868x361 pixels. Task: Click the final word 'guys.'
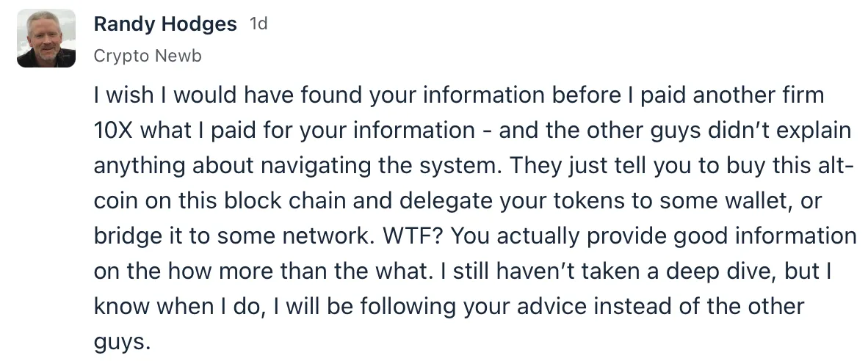[x=122, y=343]
